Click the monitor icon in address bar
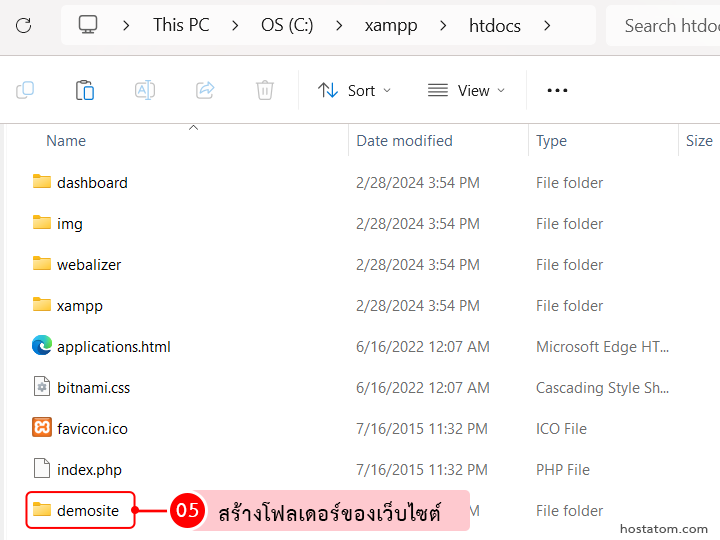 point(88,25)
